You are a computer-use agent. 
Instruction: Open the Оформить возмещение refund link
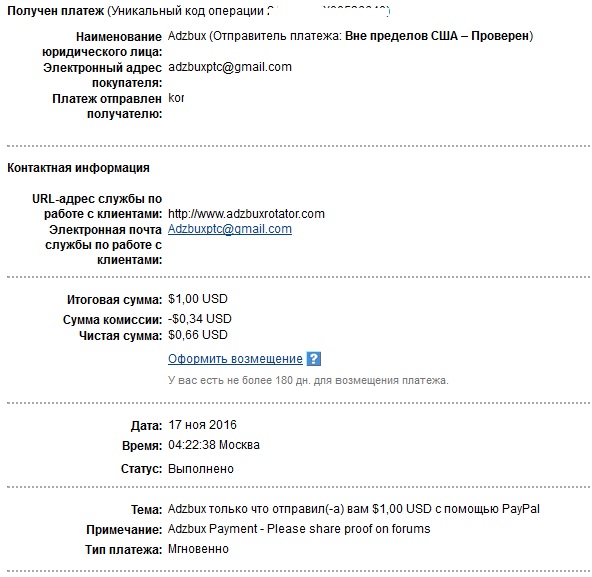click(x=235, y=359)
